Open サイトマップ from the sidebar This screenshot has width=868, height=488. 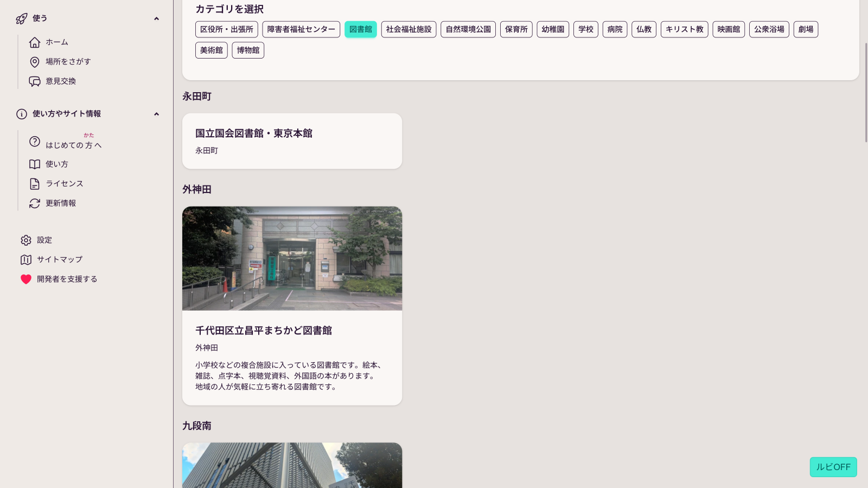point(60,260)
